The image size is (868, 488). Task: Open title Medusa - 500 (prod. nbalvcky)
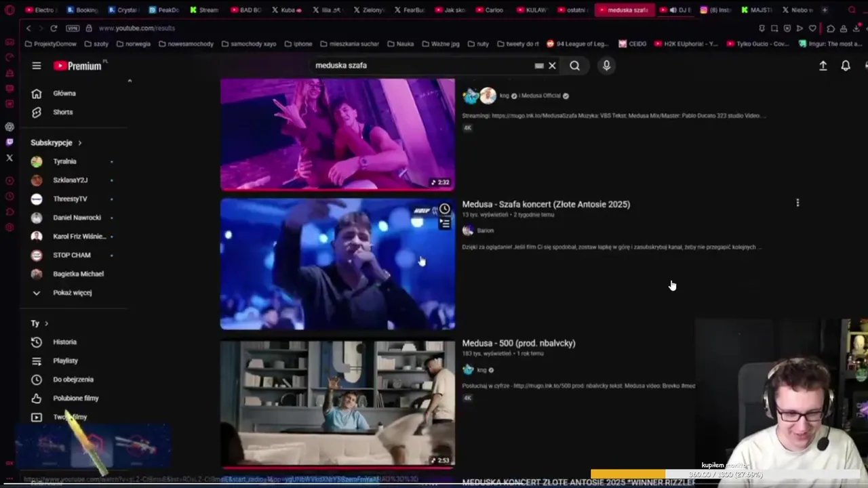click(x=519, y=343)
